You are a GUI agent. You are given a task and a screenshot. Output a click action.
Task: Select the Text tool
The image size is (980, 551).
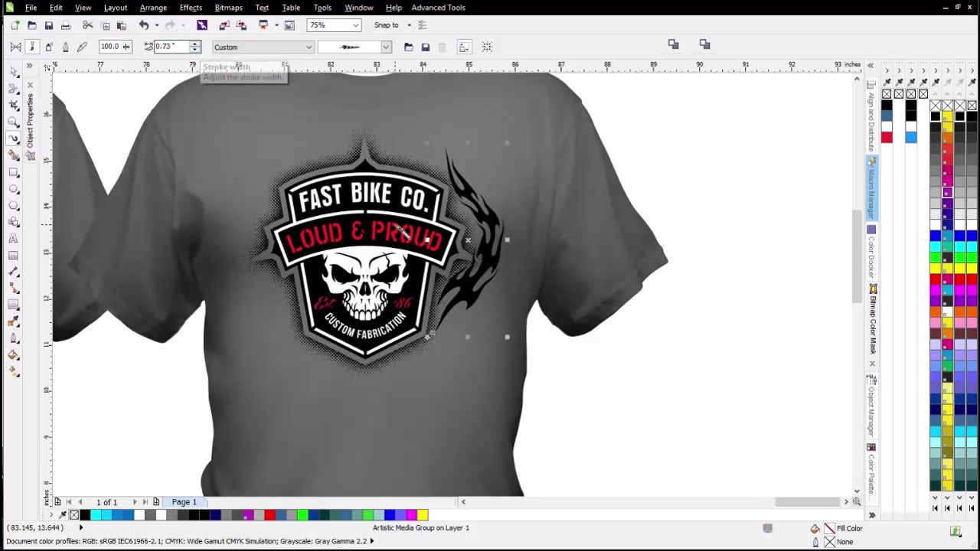pyautogui.click(x=14, y=237)
